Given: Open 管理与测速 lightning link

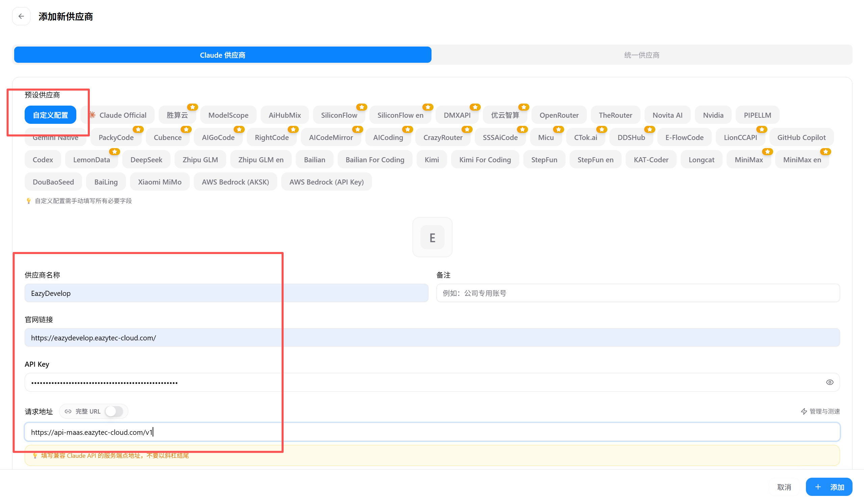Looking at the screenshot, I should pos(820,411).
